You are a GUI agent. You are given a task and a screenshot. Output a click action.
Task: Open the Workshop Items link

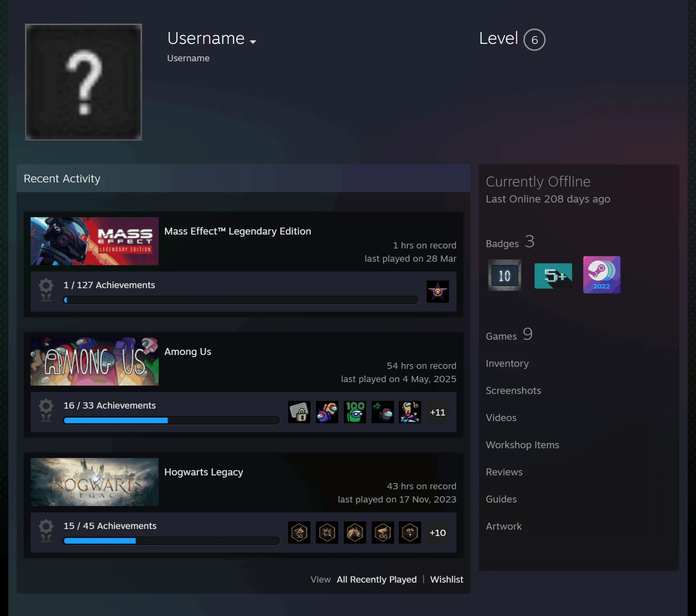pos(522,445)
